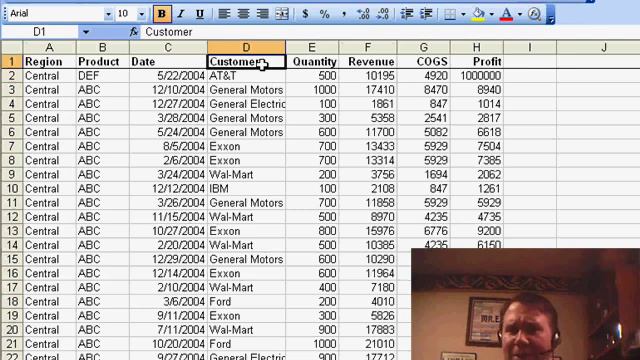Screen dimensions: 640x360
Task: Select column H header
Action: click(476, 47)
